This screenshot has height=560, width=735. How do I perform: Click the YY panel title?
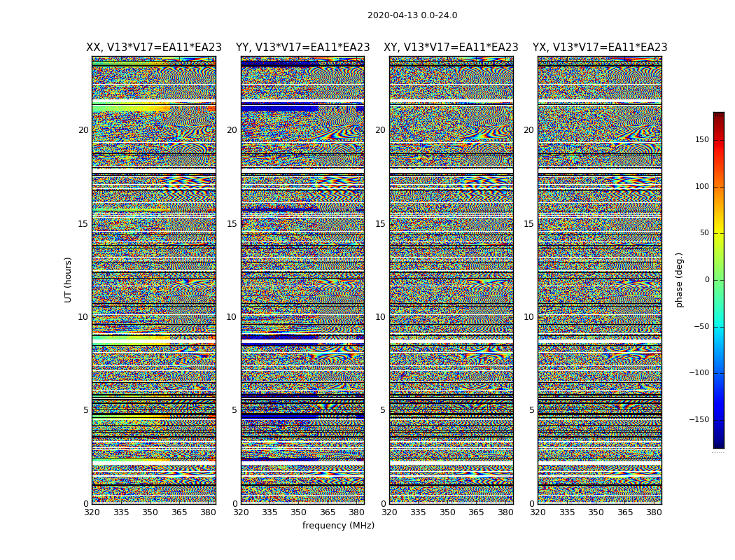tap(303, 48)
